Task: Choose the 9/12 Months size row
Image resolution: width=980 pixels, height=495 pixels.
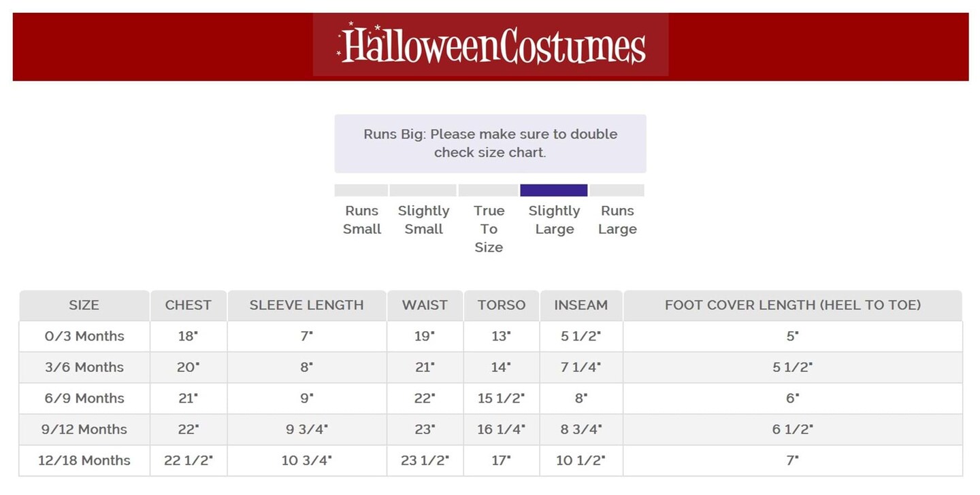Action: 84,430
